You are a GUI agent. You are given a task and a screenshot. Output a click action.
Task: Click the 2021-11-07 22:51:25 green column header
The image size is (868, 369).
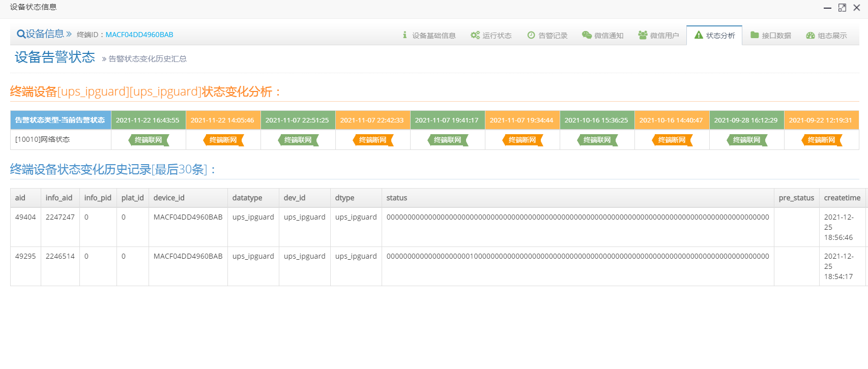297,120
